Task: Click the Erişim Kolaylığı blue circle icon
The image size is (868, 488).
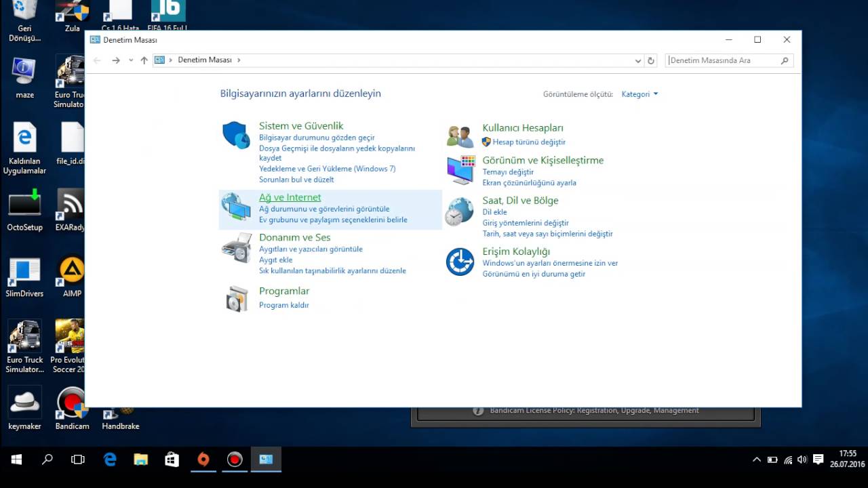Action: [x=460, y=262]
